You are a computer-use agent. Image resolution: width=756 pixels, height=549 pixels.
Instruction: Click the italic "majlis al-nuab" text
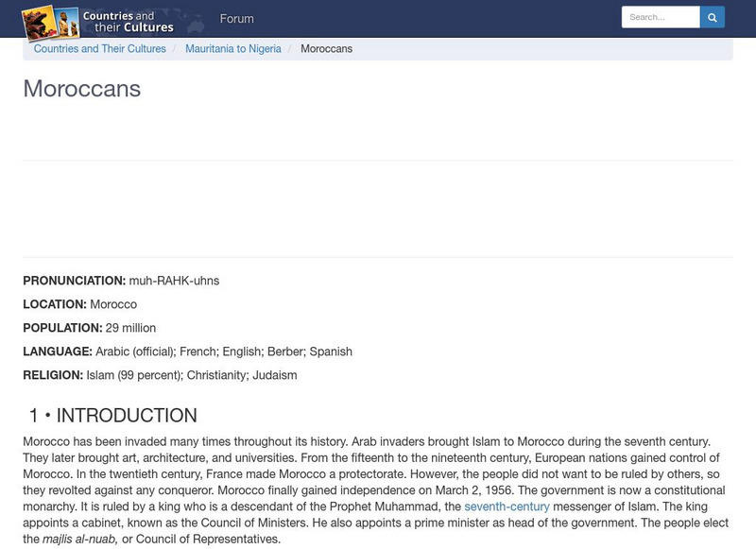coord(80,540)
